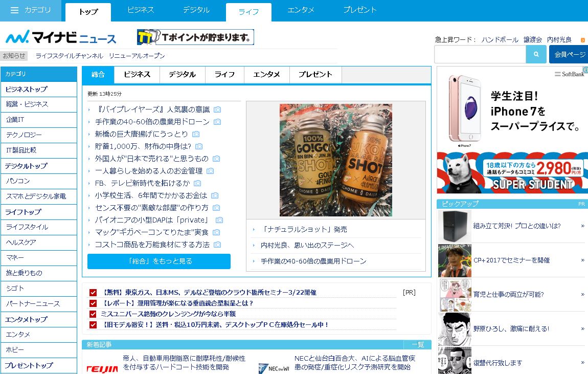
Task: Open the top bar プレゼント menu
Action: [x=360, y=10]
